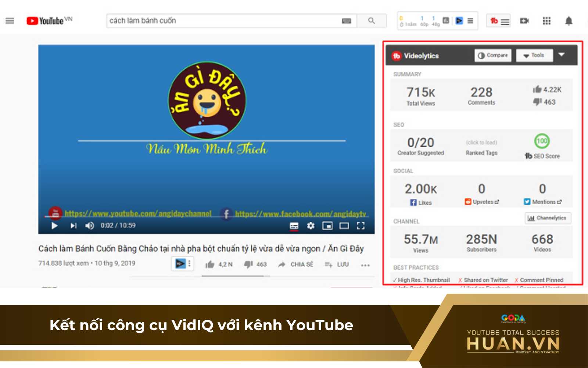Like the video with the 4,2 N thumbs up
The height and width of the screenshot is (368, 588).
coord(219,264)
